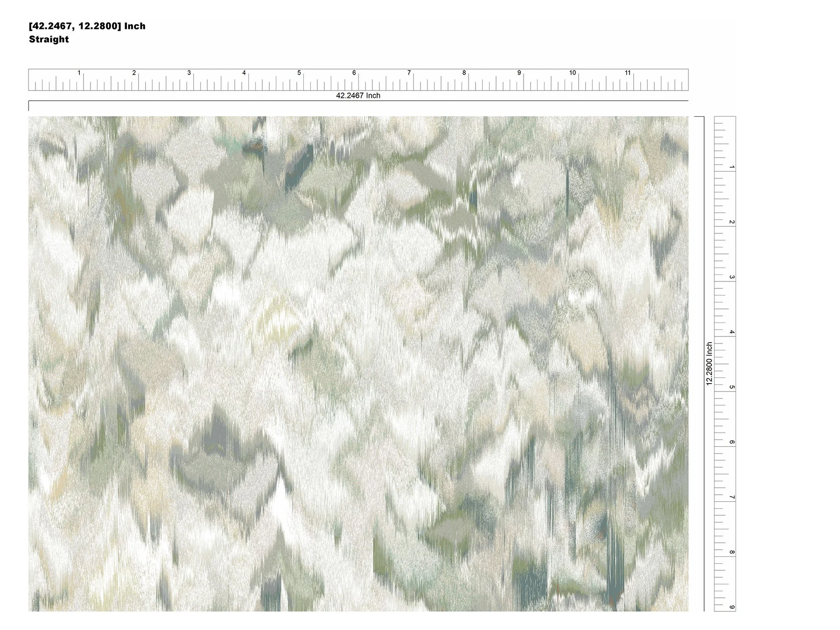Click the 'Straight' label text
Screen dimensions: 840x630
pos(49,39)
